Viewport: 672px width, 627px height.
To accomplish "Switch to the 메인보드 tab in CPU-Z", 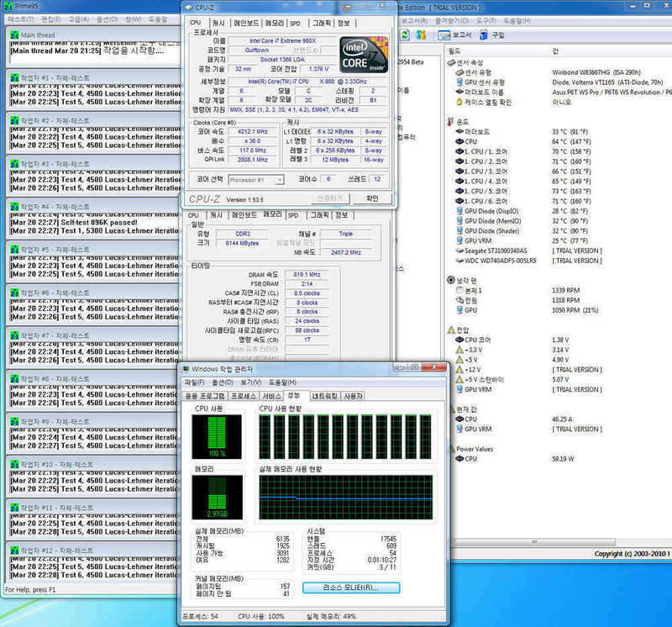I will coord(246,23).
